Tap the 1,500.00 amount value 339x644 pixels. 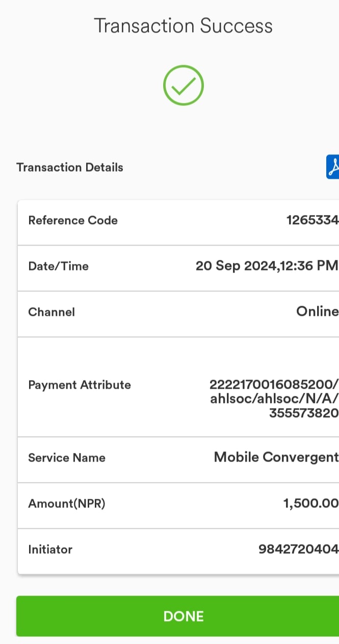(x=311, y=503)
